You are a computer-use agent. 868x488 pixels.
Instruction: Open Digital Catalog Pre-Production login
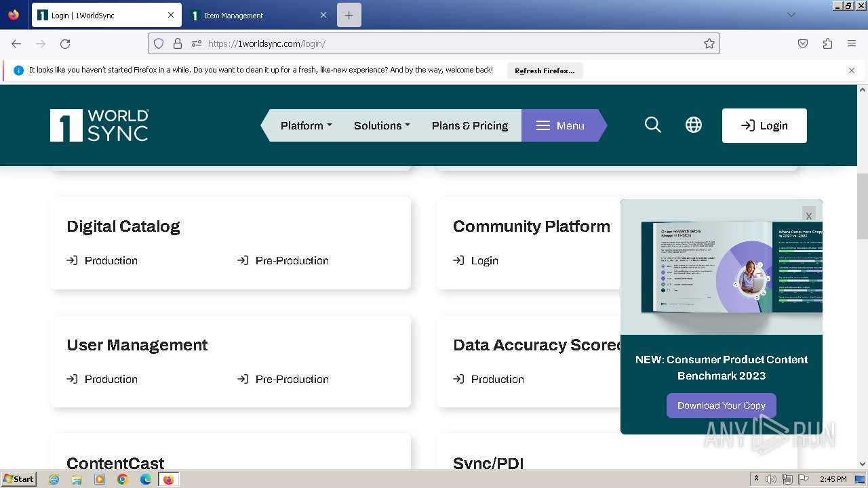(283, 260)
